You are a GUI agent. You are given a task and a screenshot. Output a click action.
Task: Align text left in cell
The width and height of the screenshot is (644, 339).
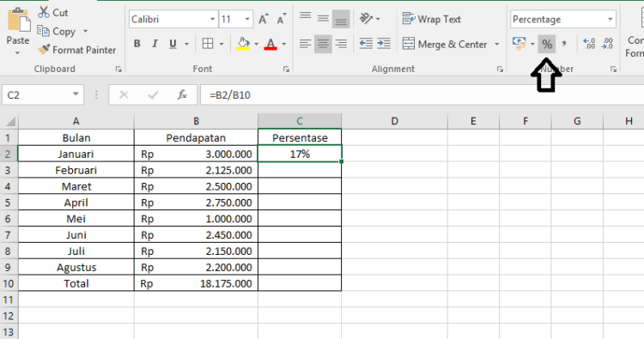[305, 44]
